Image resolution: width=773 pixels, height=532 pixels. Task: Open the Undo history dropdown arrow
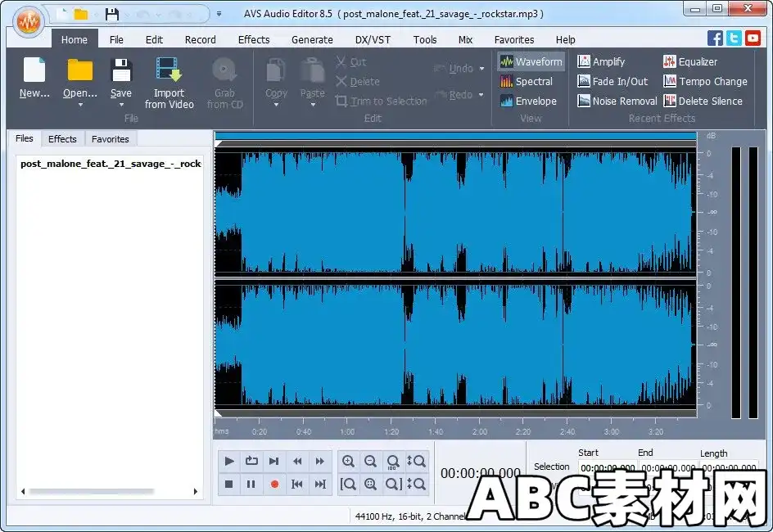point(481,69)
